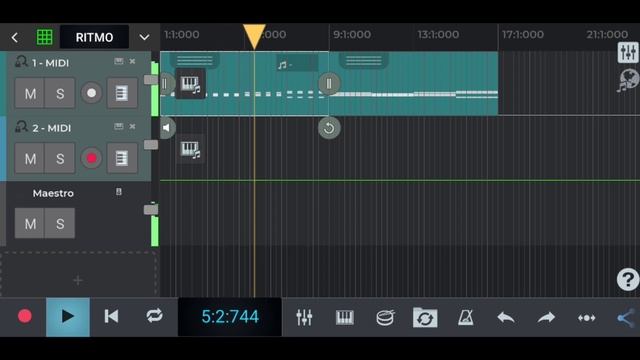Open the drum pads icon
This screenshot has width=640, height=360.
(x=385, y=317)
